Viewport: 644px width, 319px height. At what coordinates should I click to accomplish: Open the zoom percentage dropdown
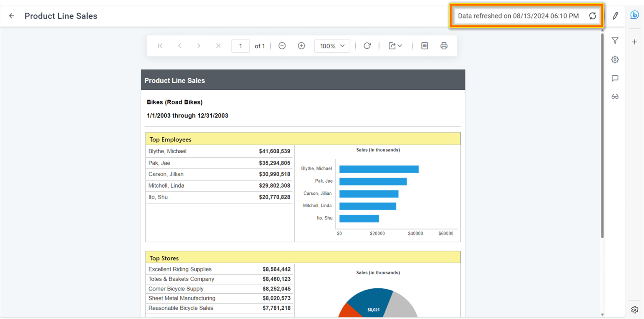tap(332, 46)
